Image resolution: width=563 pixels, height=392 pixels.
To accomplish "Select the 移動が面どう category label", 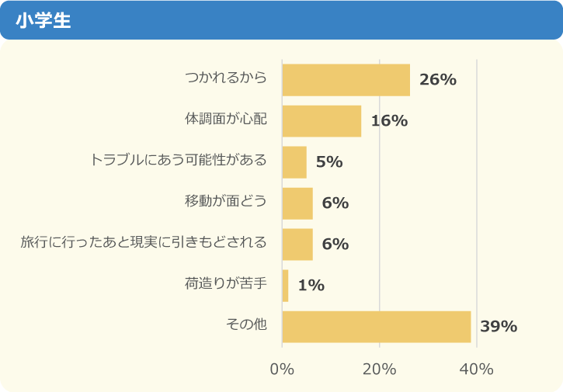I will (x=226, y=201).
